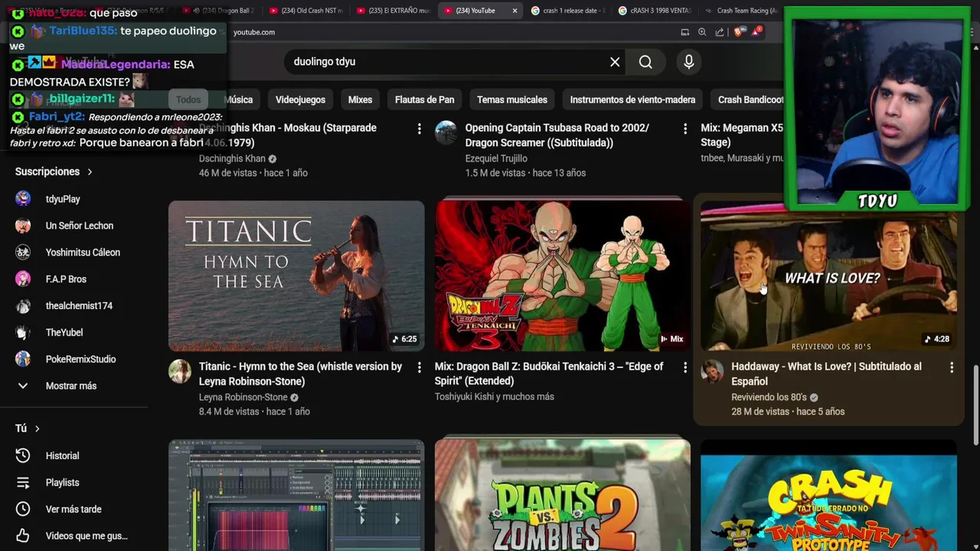Open TheYubel channel avatar
The height and width of the screenshot is (551, 980).
[x=23, y=332]
